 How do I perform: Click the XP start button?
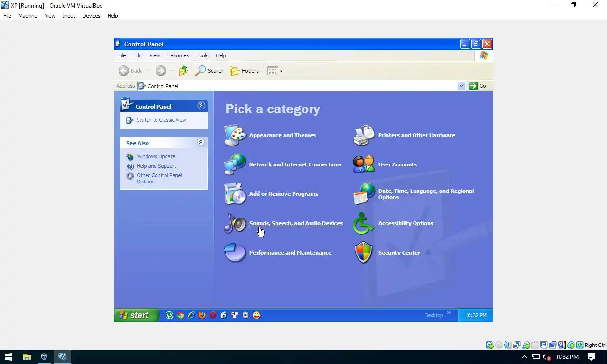(x=136, y=315)
